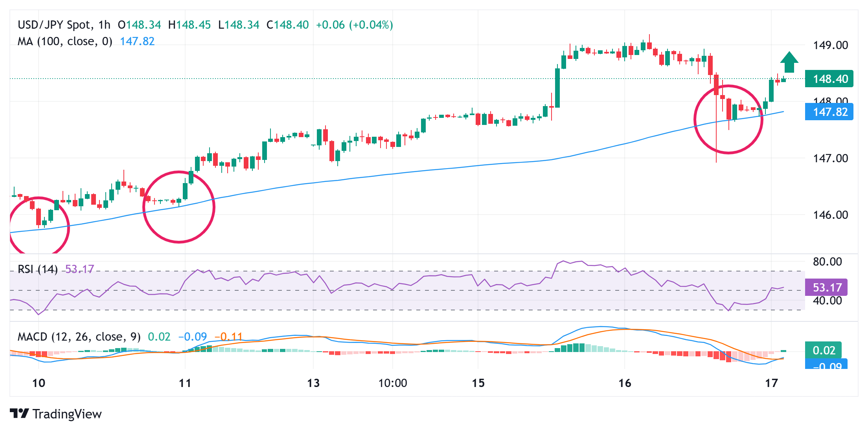Click the TradingView text link

pos(67,414)
